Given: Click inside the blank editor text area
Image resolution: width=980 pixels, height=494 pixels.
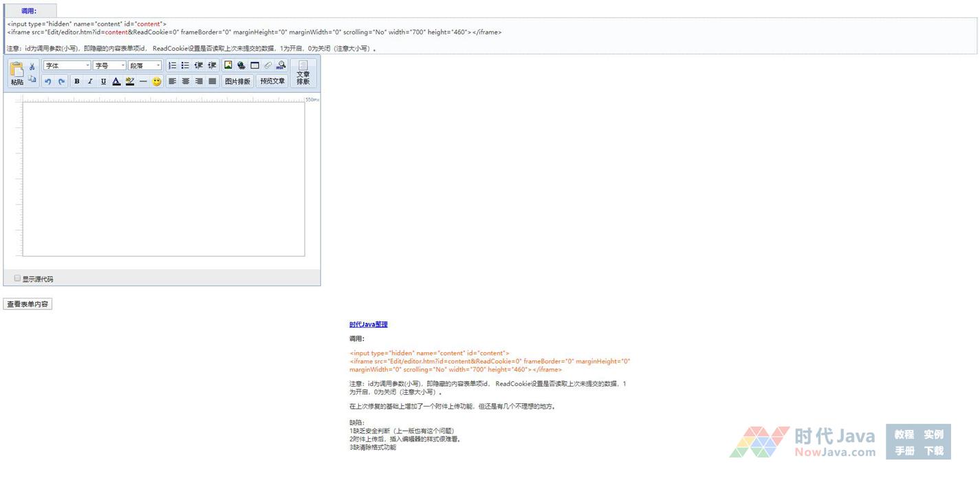Looking at the screenshot, I should [164, 179].
